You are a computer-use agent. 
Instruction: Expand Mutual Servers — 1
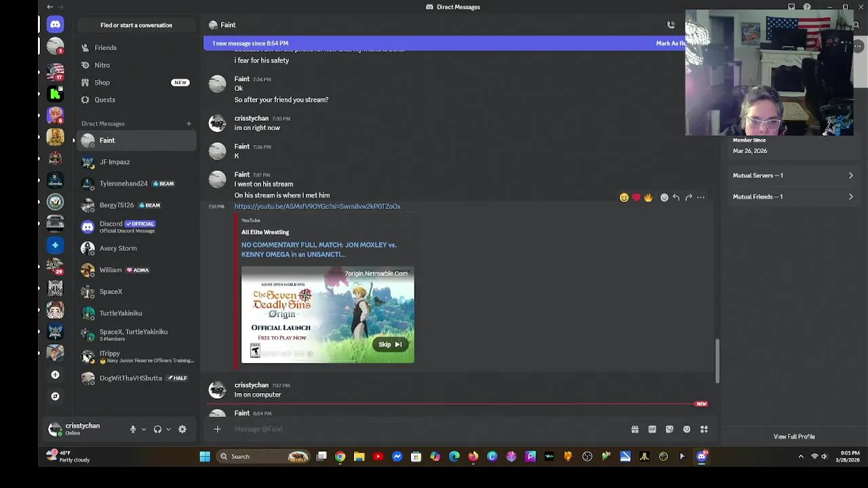pyautogui.click(x=793, y=176)
